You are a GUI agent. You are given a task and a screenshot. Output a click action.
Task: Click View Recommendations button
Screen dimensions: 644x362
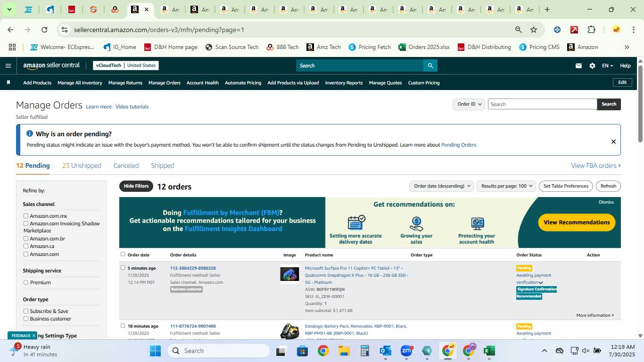pyautogui.click(x=577, y=222)
